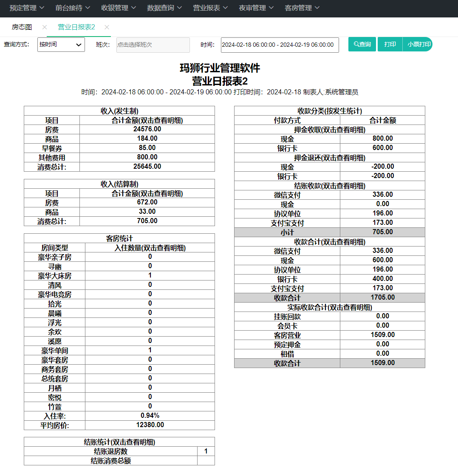Screen dimensions: 458x476
Task: Close the 房态图 tab
Action: click(x=45, y=27)
